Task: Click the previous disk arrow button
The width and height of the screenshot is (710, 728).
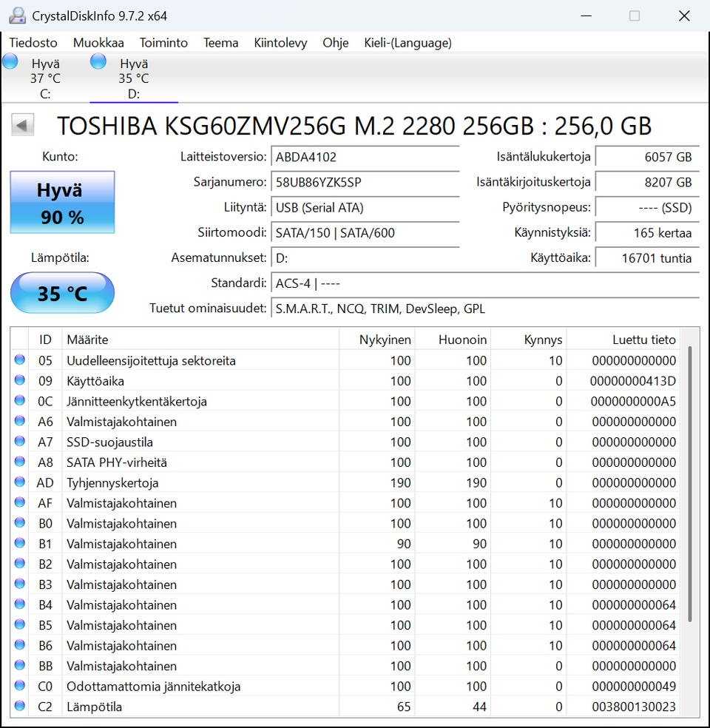Action: pyautogui.click(x=22, y=126)
